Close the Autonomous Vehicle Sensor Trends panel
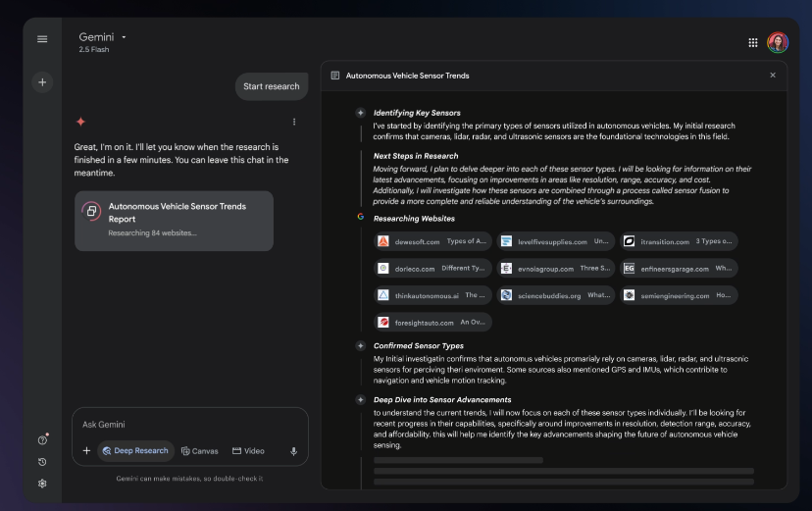 pyautogui.click(x=773, y=76)
